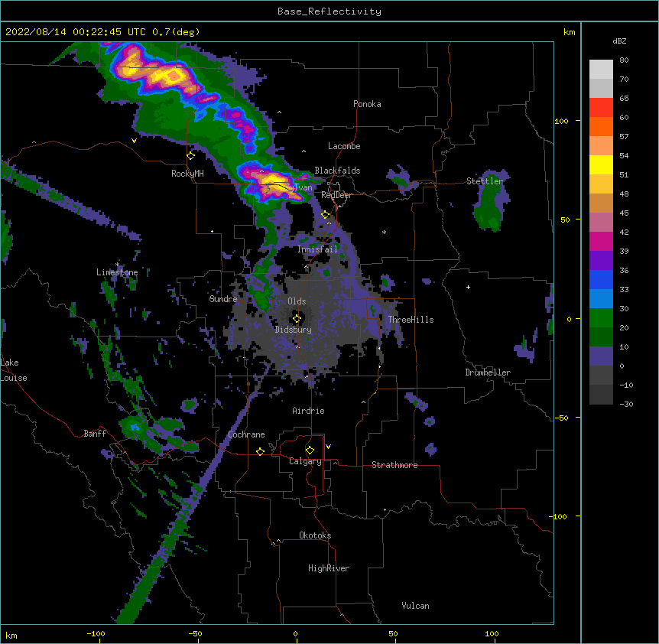Click the white plus marker north of Drumheller
The height and width of the screenshot is (644, 659).
(468, 287)
